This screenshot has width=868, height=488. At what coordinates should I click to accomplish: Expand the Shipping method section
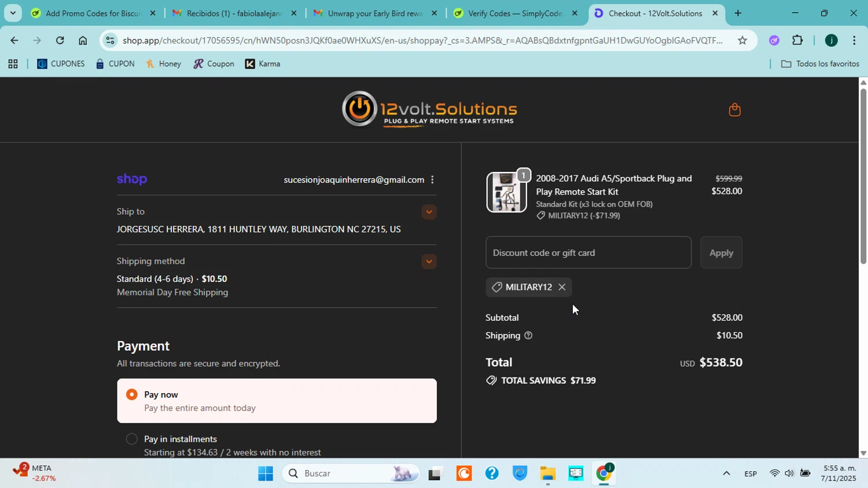429,262
